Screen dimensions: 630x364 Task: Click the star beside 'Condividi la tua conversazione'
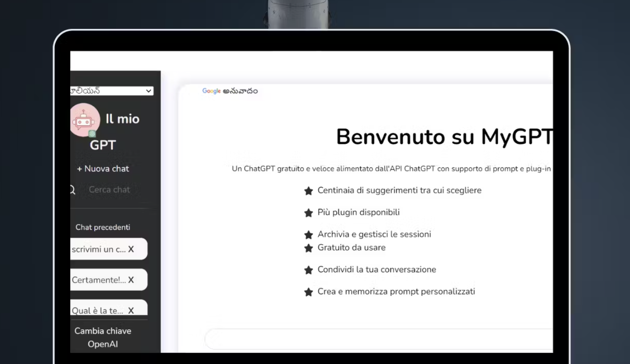pyautogui.click(x=309, y=270)
